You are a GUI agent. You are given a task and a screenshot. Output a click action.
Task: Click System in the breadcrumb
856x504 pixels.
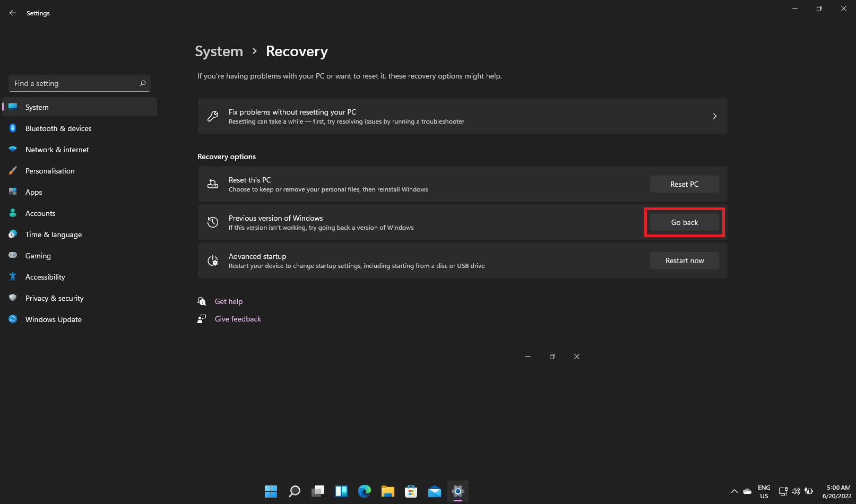219,51
